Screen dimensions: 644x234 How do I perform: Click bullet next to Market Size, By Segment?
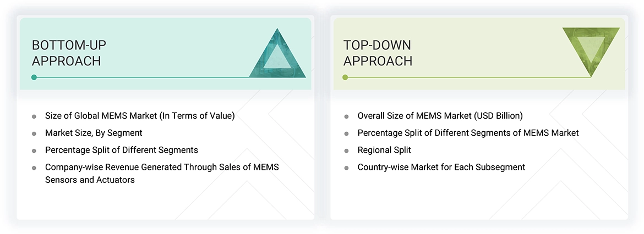point(34,133)
